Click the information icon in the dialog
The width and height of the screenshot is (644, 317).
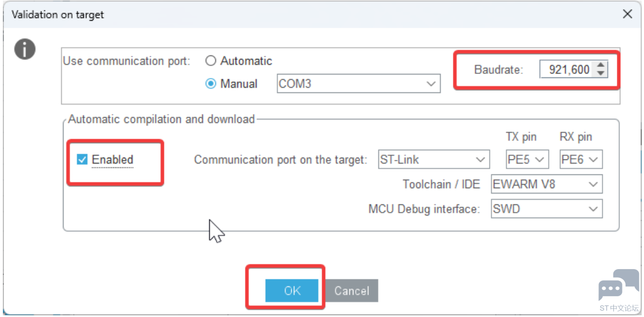(x=25, y=50)
